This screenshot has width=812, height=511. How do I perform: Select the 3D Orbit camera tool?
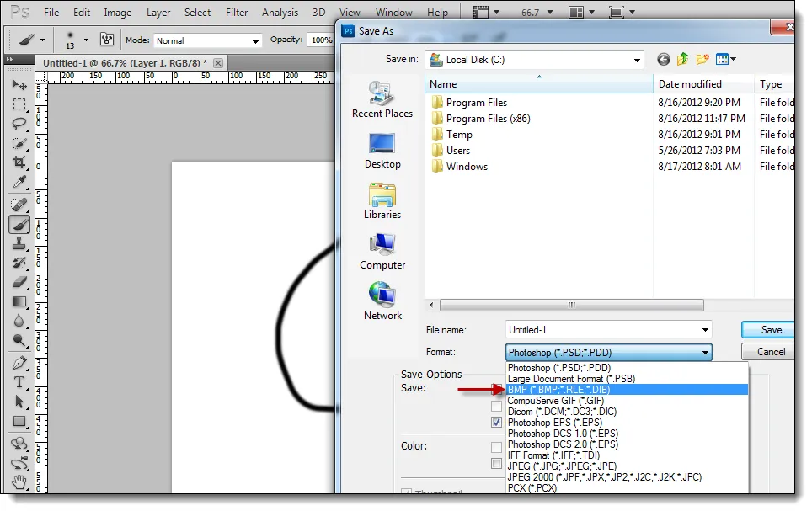[x=19, y=463]
